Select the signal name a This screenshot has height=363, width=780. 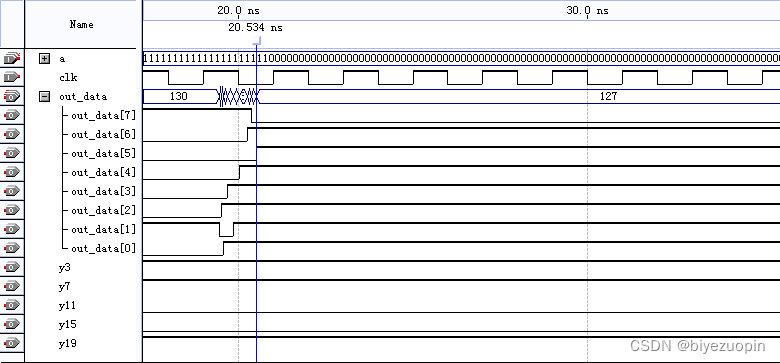click(62, 59)
